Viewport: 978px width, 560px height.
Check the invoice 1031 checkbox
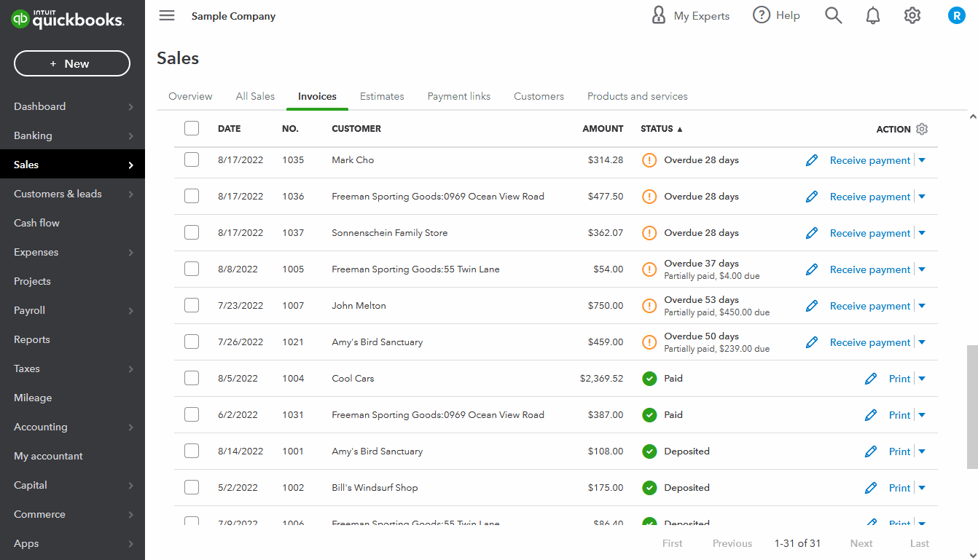pyautogui.click(x=192, y=414)
